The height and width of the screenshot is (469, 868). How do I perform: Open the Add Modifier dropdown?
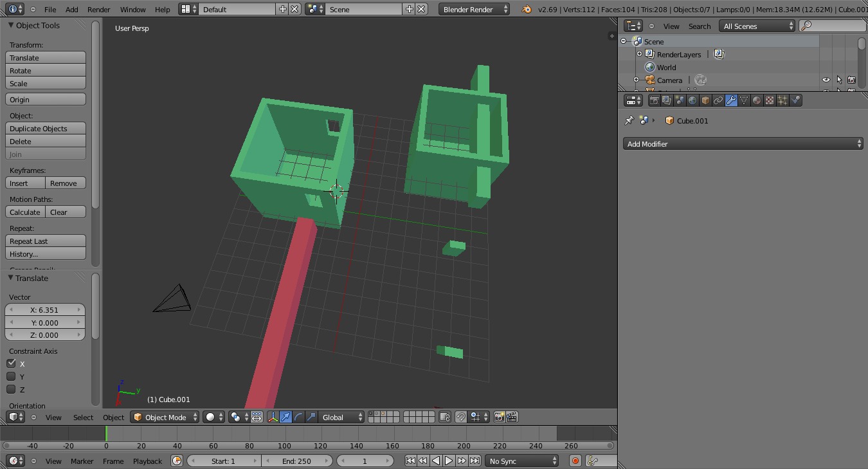pyautogui.click(x=743, y=144)
